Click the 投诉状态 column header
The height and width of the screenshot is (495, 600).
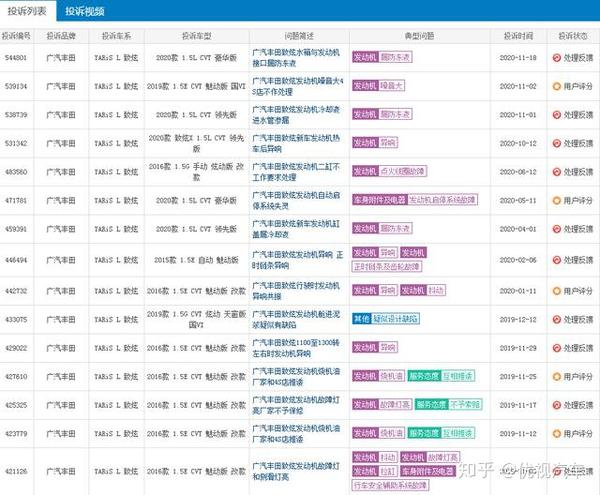point(573,36)
